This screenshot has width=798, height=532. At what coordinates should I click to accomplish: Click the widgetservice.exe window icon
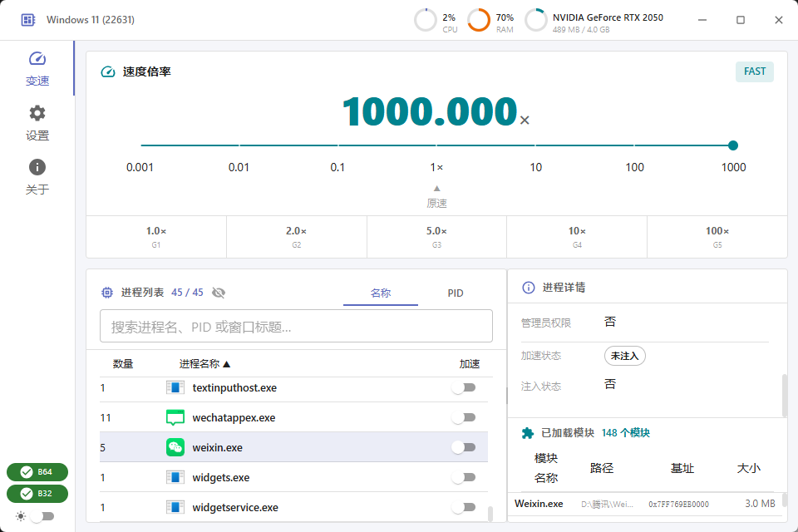click(175, 508)
